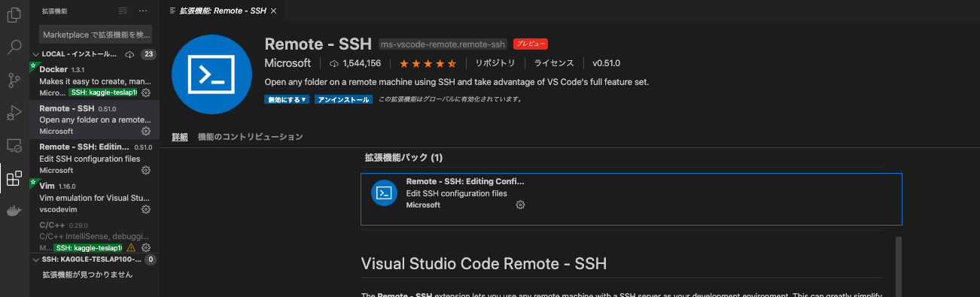
Task: Click the five-star rating of Remote - SSH
Action: pyautogui.click(x=428, y=63)
